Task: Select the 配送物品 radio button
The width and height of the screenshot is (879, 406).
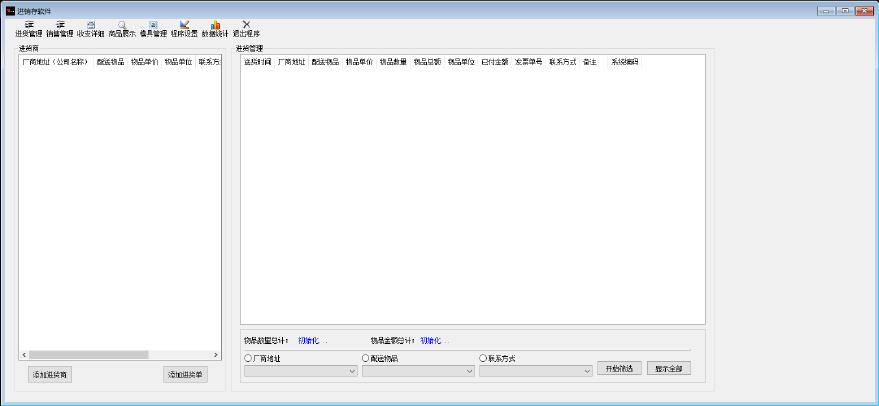Action: tap(366, 358)
